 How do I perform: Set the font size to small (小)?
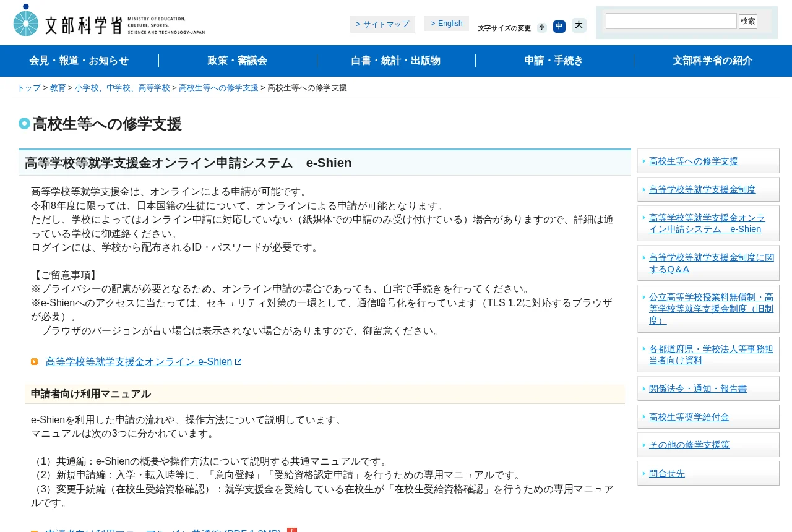click(x=542, y=27)
